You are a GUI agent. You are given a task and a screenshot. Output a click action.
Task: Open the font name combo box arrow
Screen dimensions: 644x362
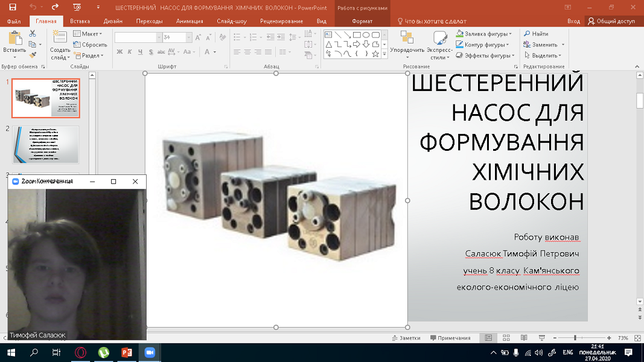[x=159, y=37]
